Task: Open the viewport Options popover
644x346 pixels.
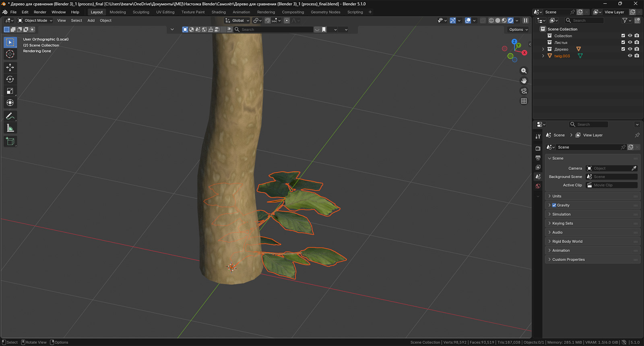Action: 518,29
